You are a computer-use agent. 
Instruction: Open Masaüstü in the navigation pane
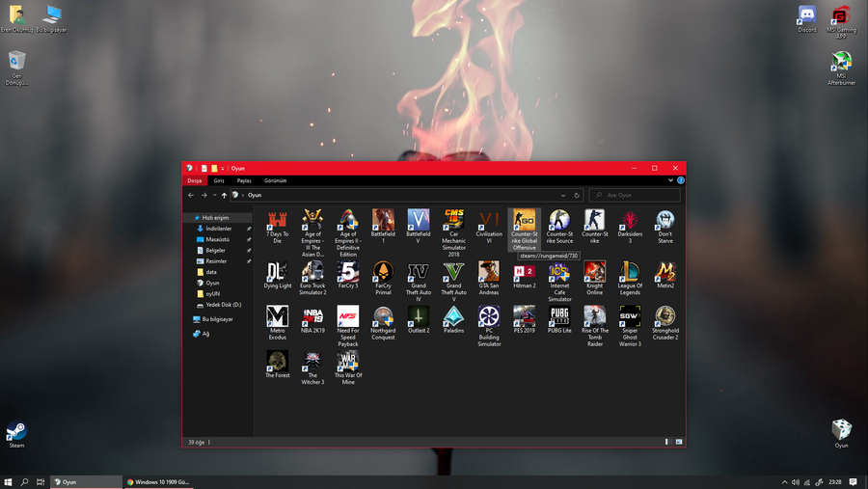click(218, 239)
